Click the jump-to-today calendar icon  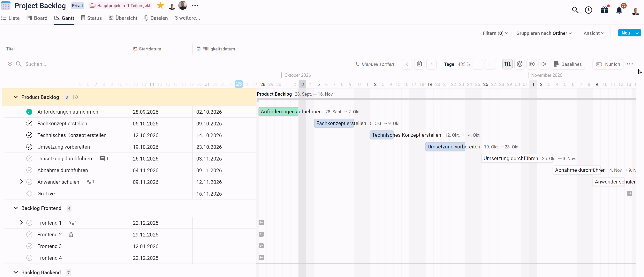click(419, 64)
